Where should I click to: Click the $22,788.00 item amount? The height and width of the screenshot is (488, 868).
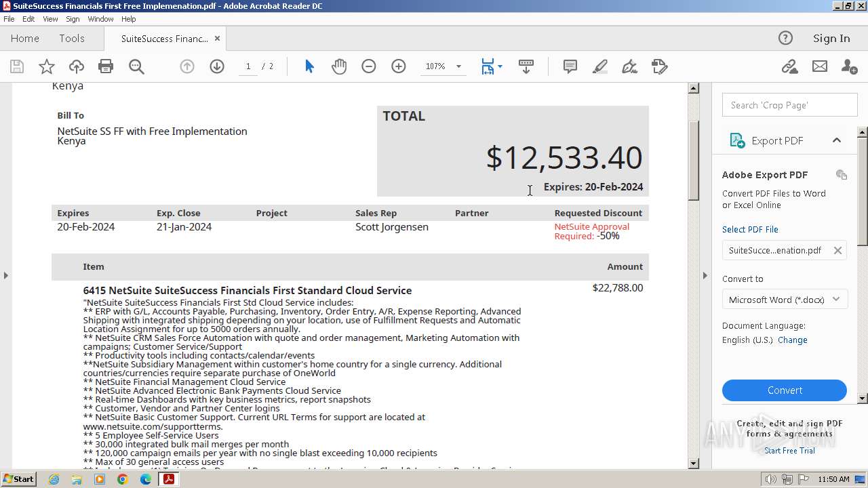coord(618,288)
